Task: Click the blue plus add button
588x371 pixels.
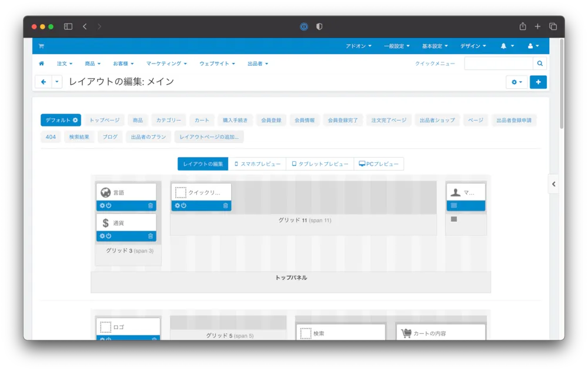Action: (x=538, y=82)
